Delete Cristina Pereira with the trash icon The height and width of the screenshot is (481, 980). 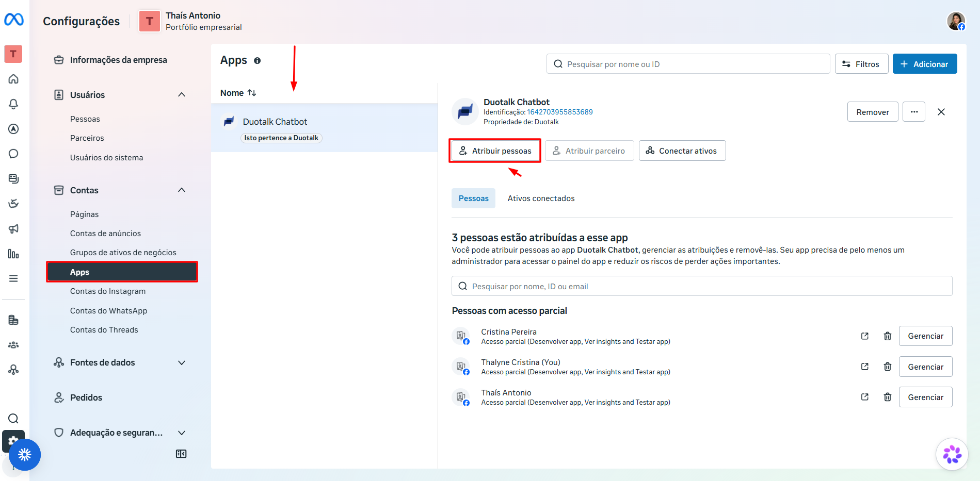pos(888,336)
